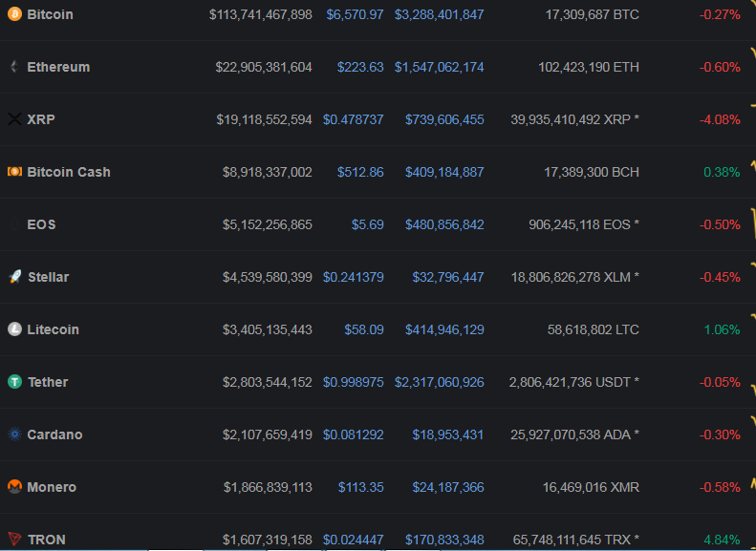756x551 pixels.
Task: Click Tether volume $2,317,060,926
Action: (440, 382)
